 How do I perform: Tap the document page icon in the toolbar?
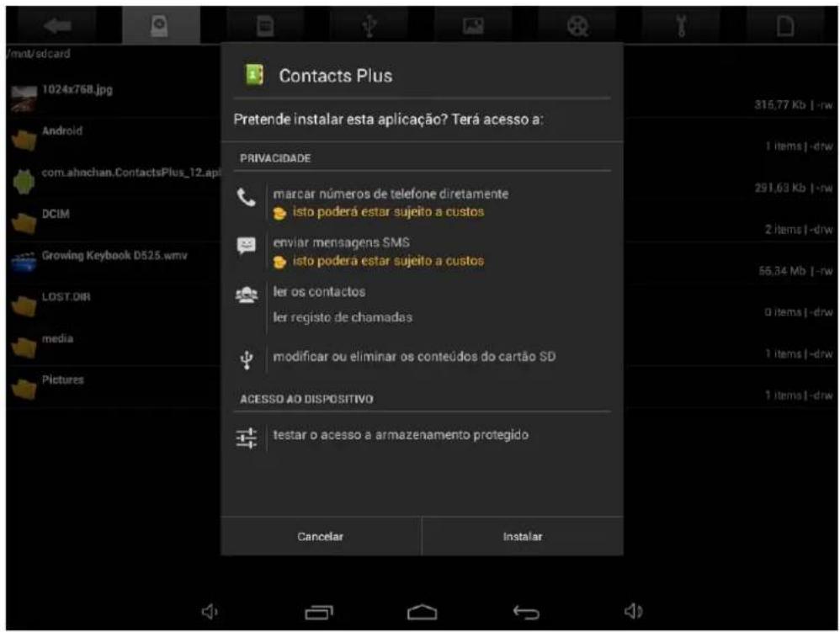[785, 26]
